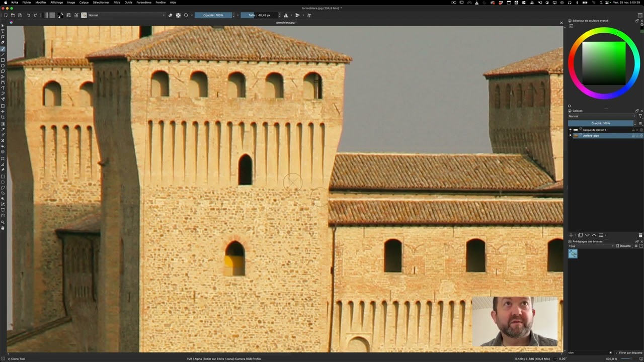Image resolution: width=644 pixels, height=362 pixels.
Task: Open the Fichier menu
Action: pyautogui.click(x=27, y=2)
